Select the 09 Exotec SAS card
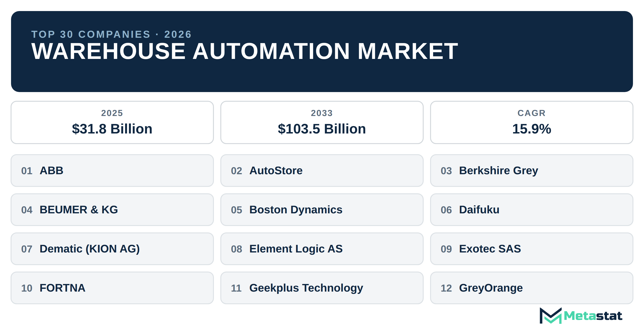The image size is (644, 336). pos(532,249)
